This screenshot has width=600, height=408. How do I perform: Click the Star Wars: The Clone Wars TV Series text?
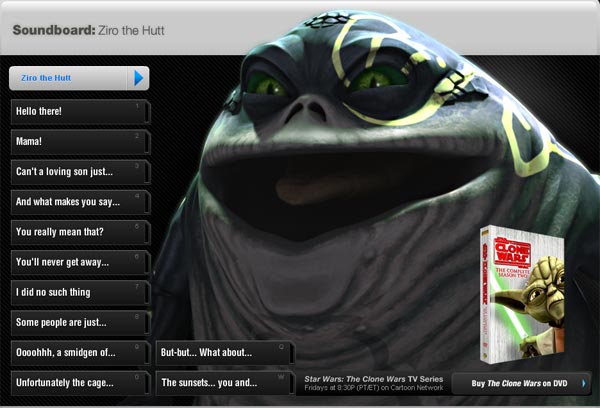(x=374, y=379)
